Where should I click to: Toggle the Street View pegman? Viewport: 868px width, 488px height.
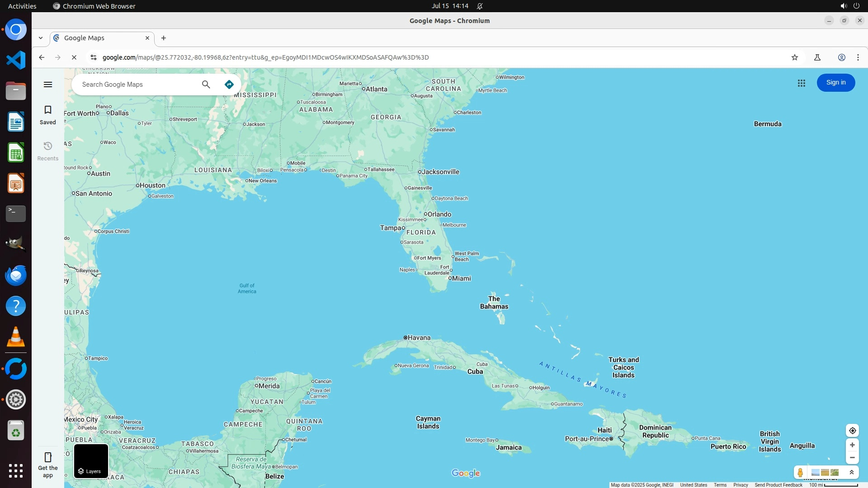click(x=800, y=473)
